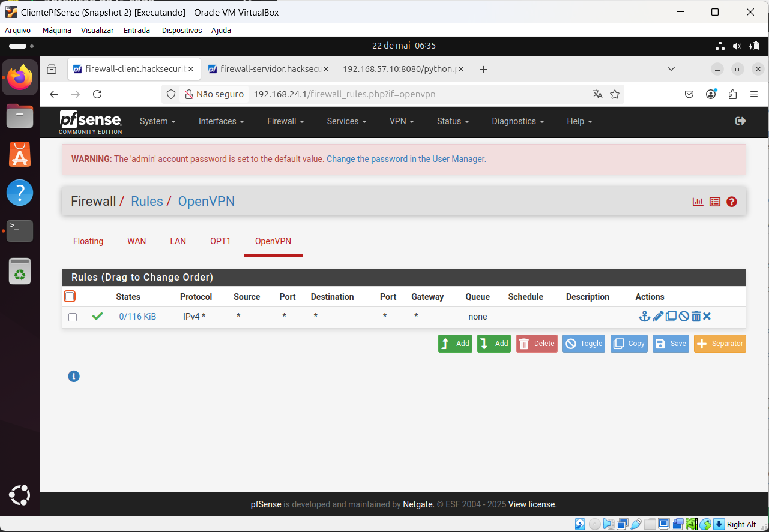Screen dimensions: 769x532
Task: Click the shield tracking protection icon
Action: (171, 94)
